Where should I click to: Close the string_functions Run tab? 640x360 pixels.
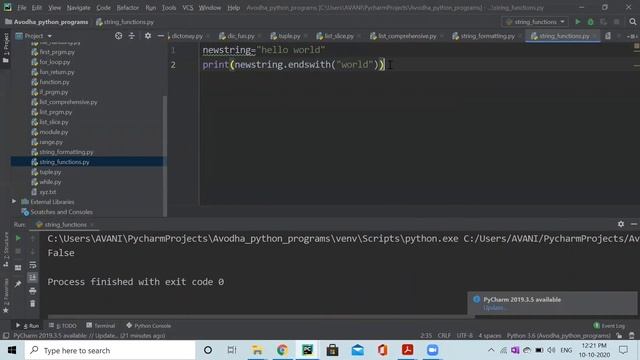tap(92, 224)
